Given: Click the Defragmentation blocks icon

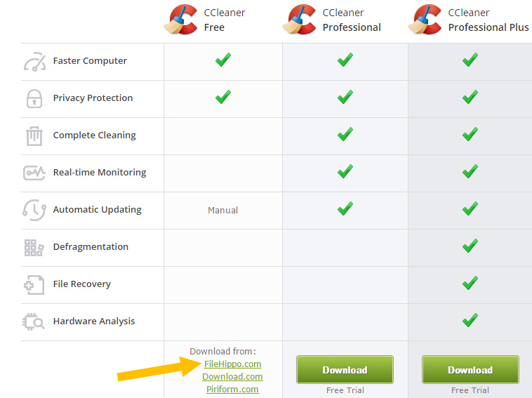Looking at the screenshot, I should 34,247.
